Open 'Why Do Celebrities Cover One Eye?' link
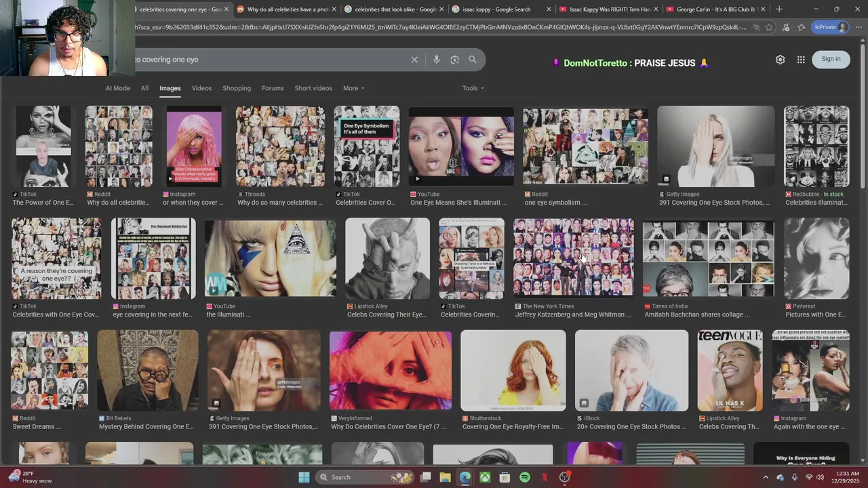 point(389,427)
